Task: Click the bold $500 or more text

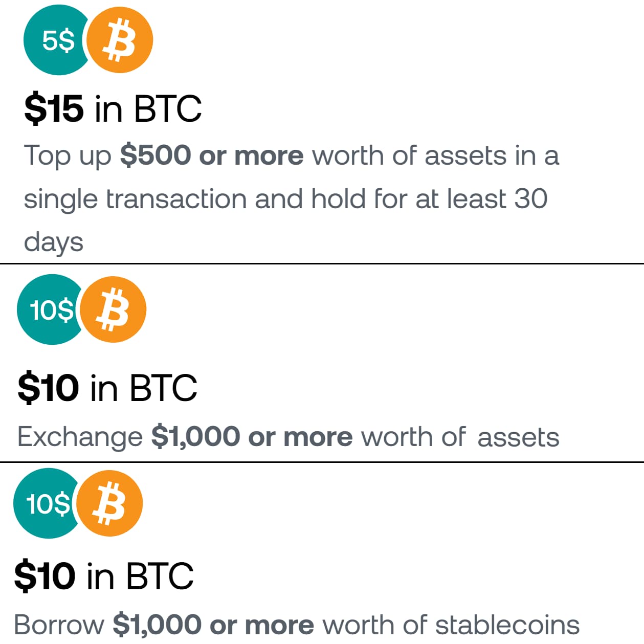Action: pyautogui.click(x=212, y=156)
